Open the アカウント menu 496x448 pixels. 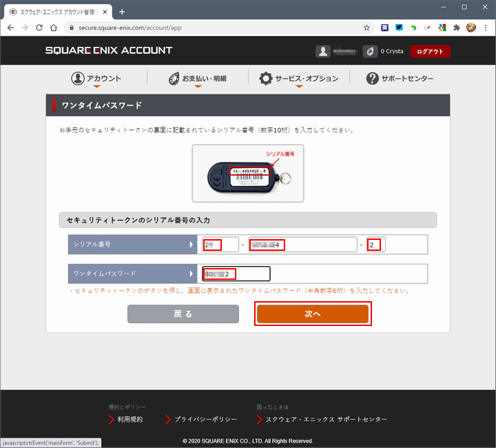(x=96, y=79)
